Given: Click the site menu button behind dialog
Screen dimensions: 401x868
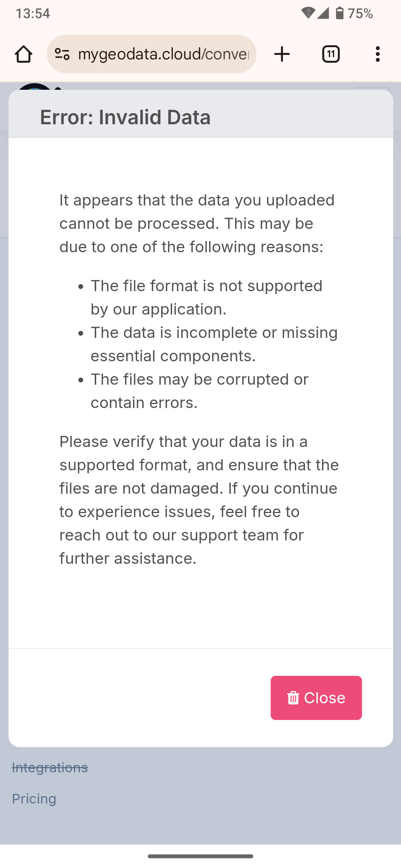Looking at the screenshot, I should [x=372, y=88].
